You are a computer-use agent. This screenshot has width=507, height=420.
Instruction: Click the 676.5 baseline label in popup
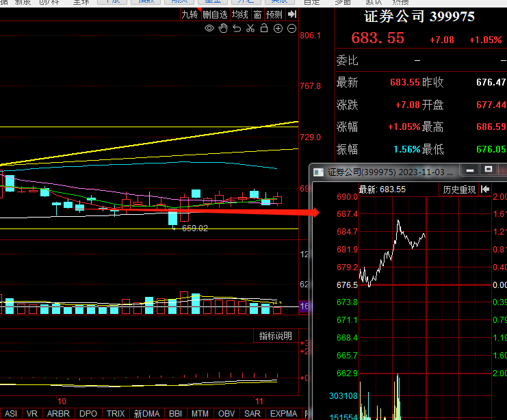348,285
